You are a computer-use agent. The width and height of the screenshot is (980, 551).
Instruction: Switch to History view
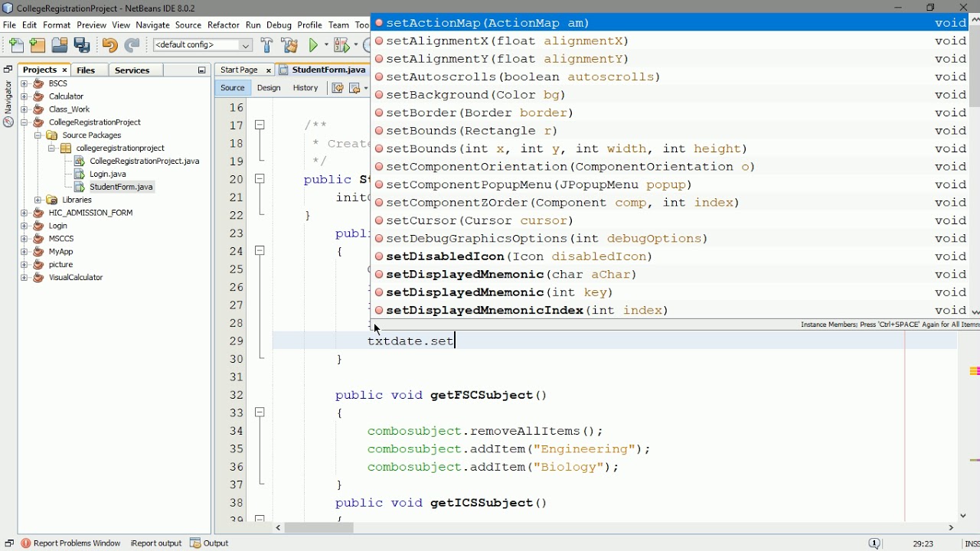305,88
